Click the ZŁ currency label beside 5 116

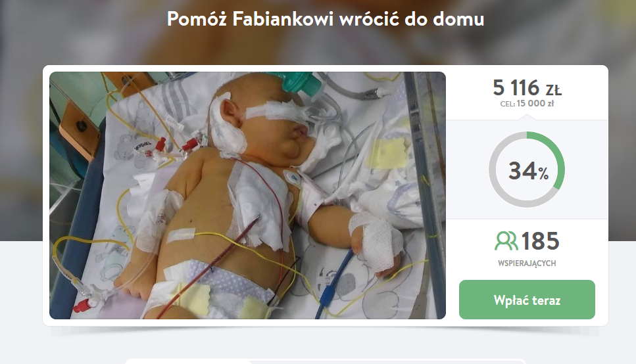(x=553, y=90)
